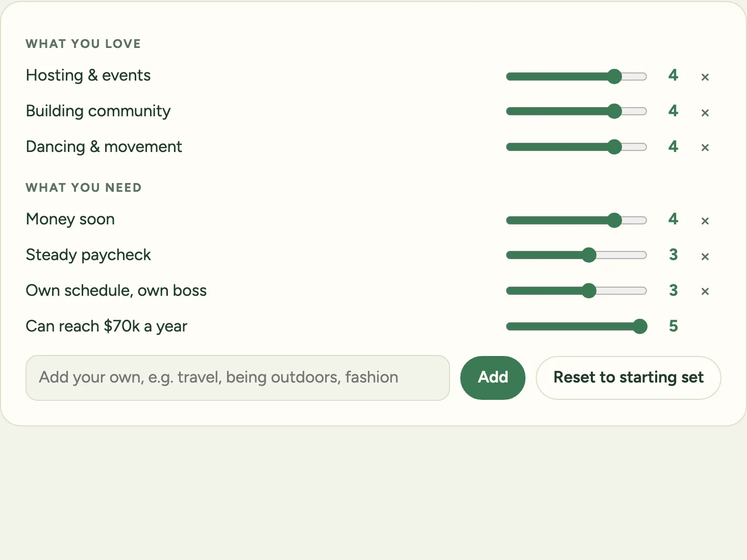Click the value 4 beside Dancing & movement
This screenshot has height=560, width=747.
click(x=674, y=146)
